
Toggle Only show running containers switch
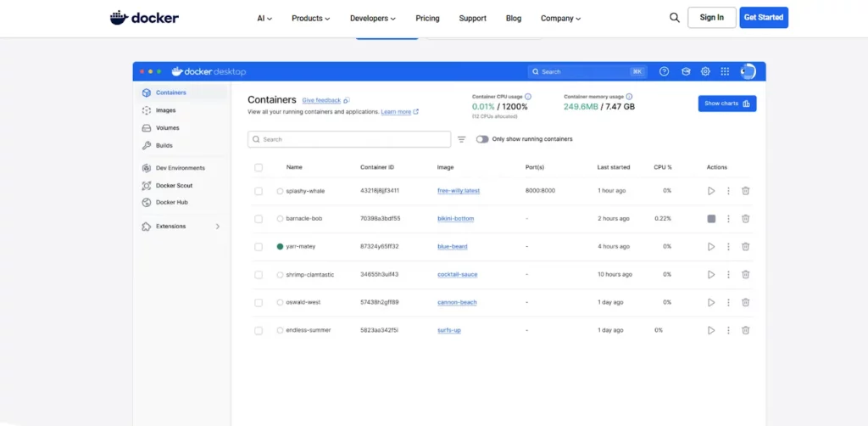[481, 139]
